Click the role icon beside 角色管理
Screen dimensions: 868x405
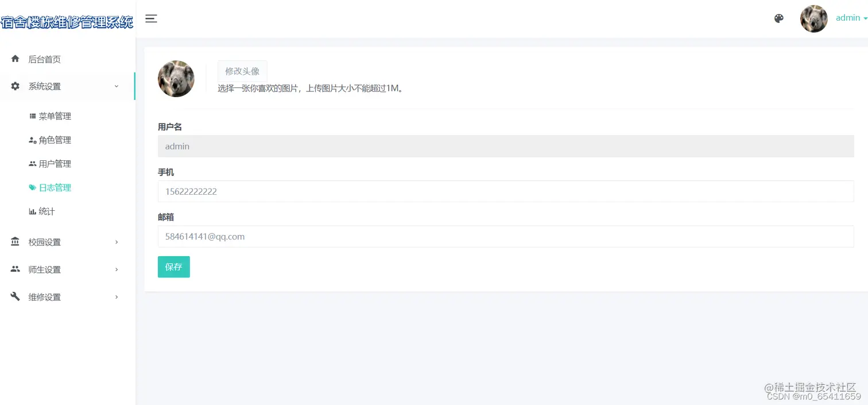coord(33,140)
